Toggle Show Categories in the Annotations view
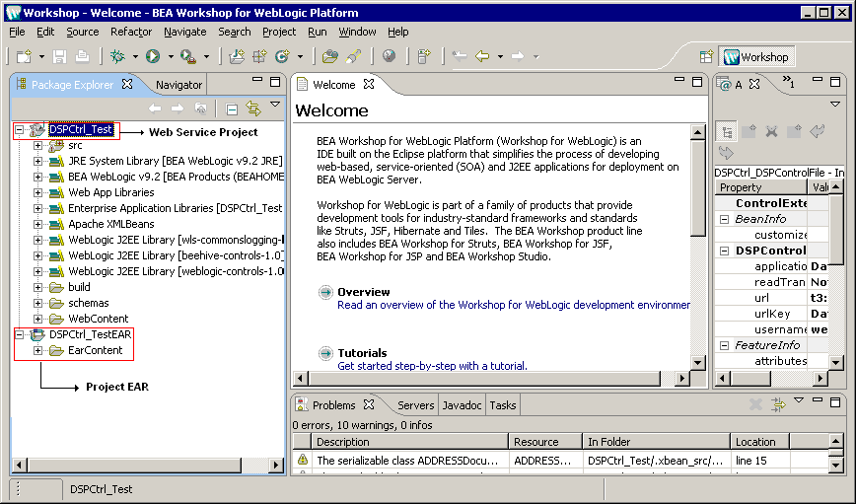Screen dimensions: 856x504 click(727, 131)
